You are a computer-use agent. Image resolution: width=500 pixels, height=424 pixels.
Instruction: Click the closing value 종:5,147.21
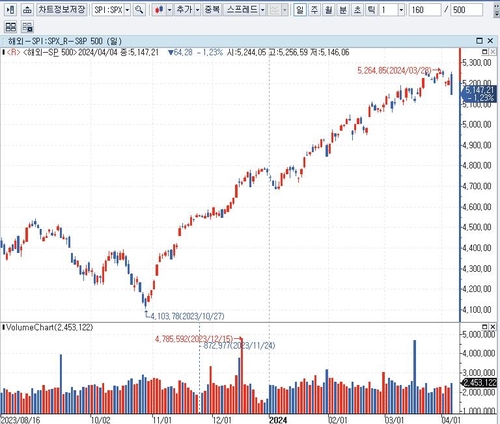[x=139, y=52]
